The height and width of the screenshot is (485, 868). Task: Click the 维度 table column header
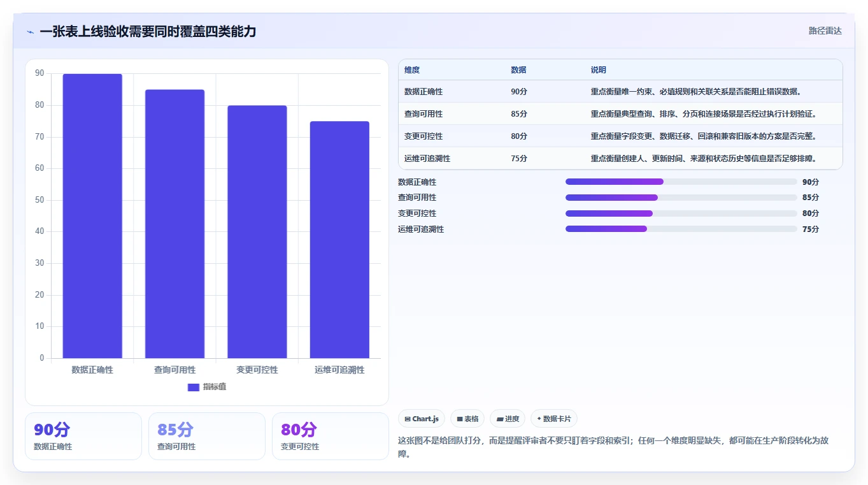(x=412, y=70)
